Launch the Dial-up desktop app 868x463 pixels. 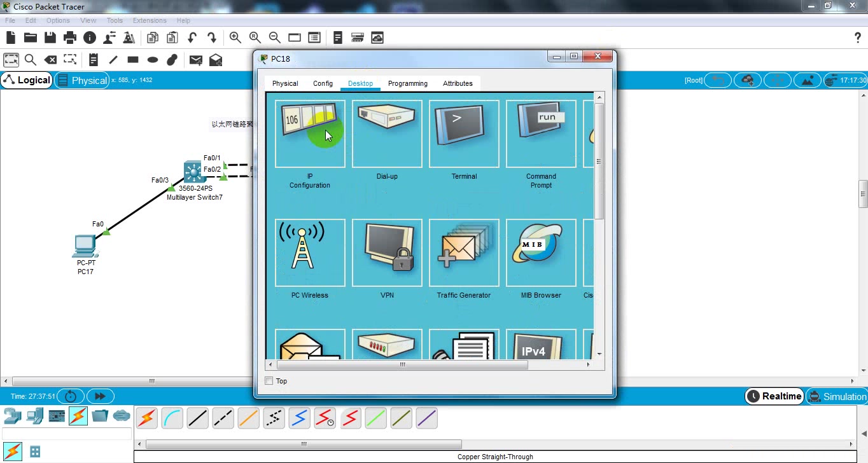387,134
